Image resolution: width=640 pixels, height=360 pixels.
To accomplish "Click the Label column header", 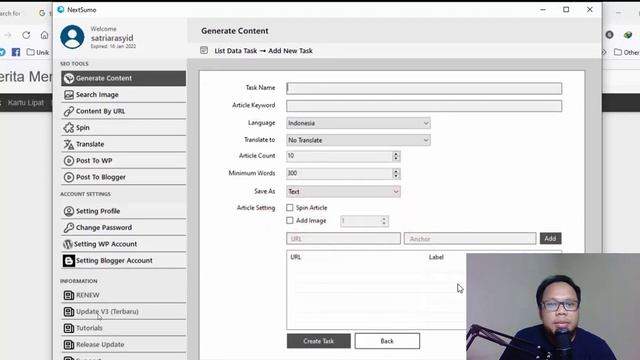I will tap(436, 257).
